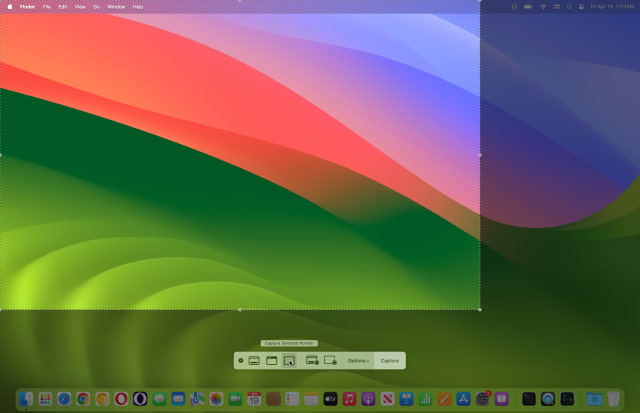Choose Capture Selected Portion mode
This screenshot has height=413, width=640.
(289, 360)
